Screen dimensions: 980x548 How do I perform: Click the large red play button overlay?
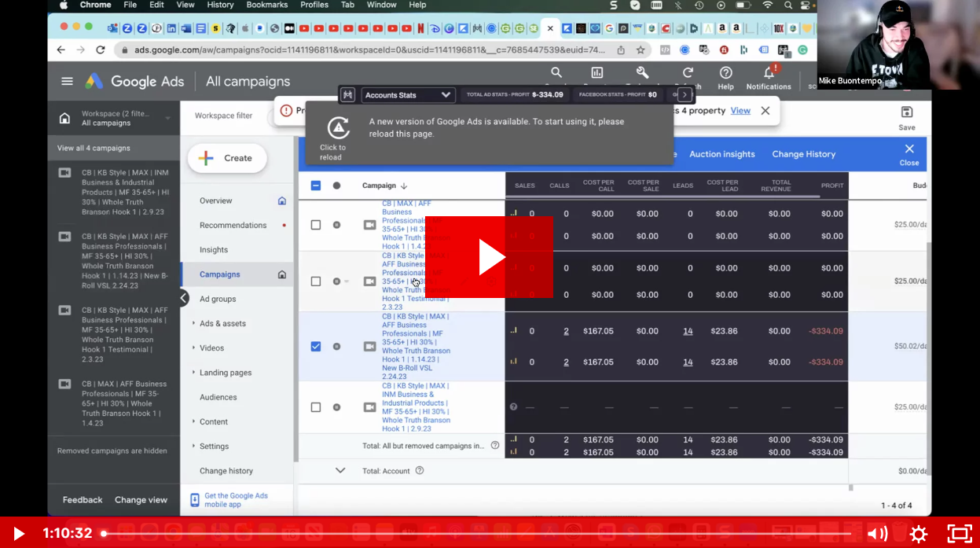click(489, 257)
